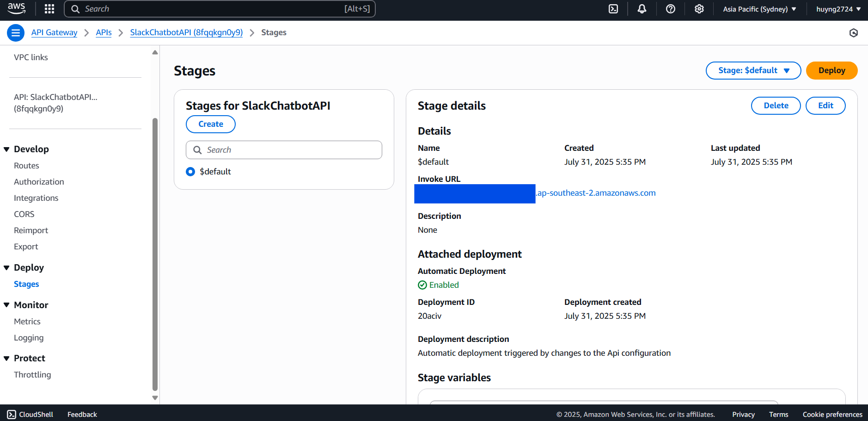Open the Asia Pacific (Sydney) region dropdown
Viewport: 868px width, 421px height.
(x=759, y=9)
